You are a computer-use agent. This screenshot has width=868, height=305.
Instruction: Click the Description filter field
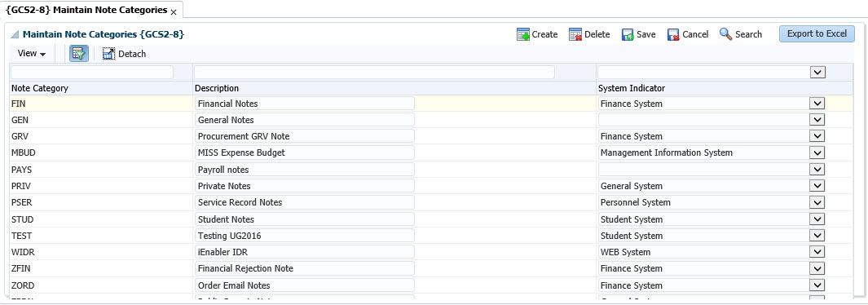[374, 73]
